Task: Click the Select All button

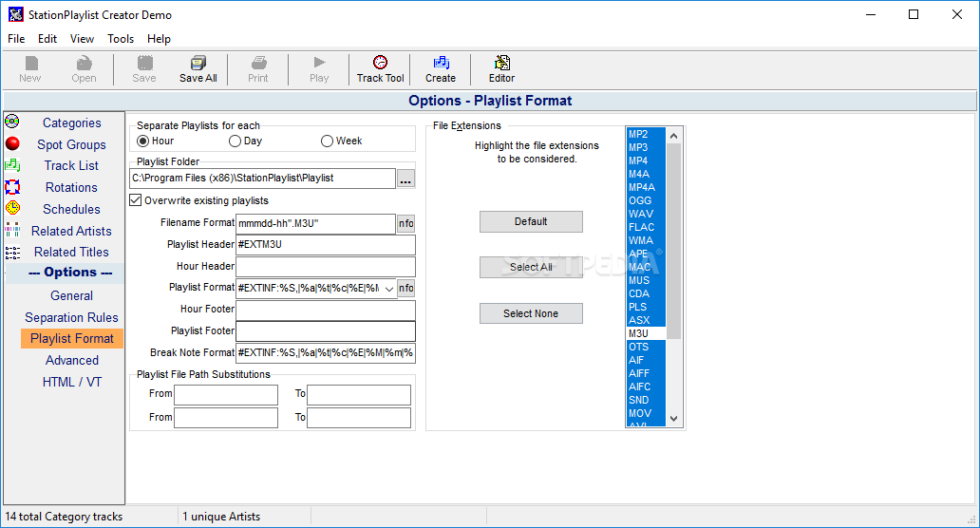Action: (531, 268)
